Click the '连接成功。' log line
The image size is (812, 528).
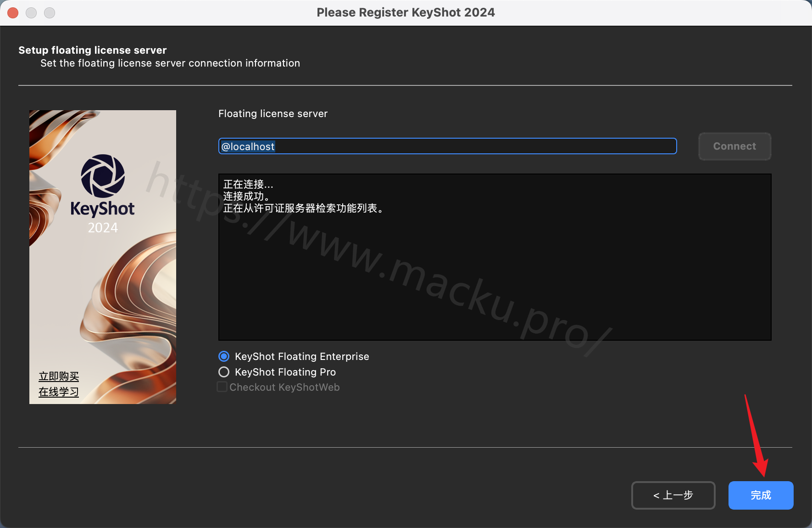(x=247, y=197)
